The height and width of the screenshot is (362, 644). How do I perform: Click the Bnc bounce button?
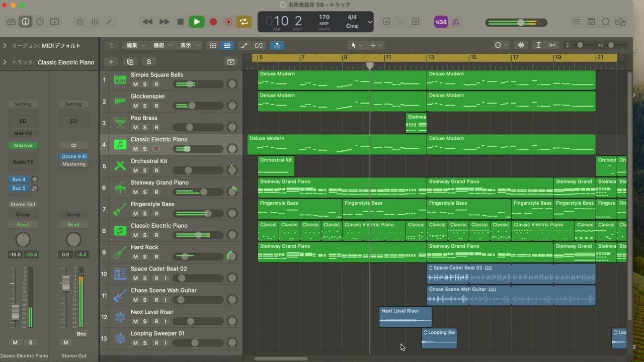[82, 334]
